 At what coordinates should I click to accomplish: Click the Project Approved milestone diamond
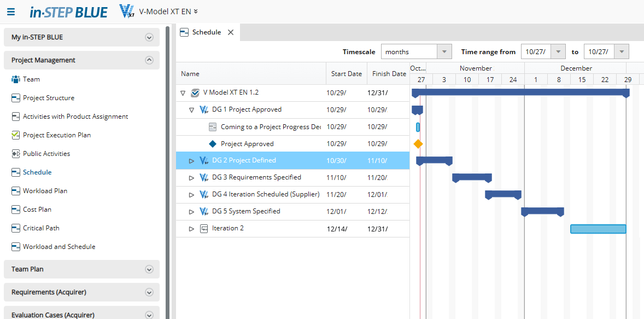tap(418, 143)
